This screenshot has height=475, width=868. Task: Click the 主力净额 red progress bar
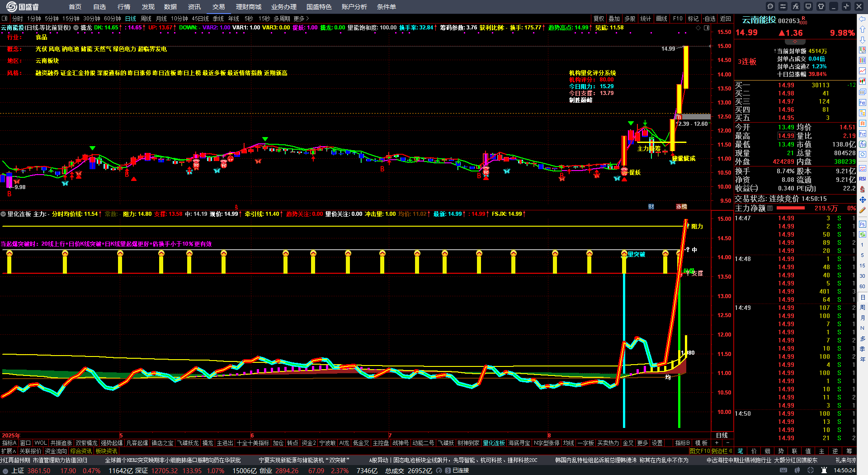(x=790, y=208)
